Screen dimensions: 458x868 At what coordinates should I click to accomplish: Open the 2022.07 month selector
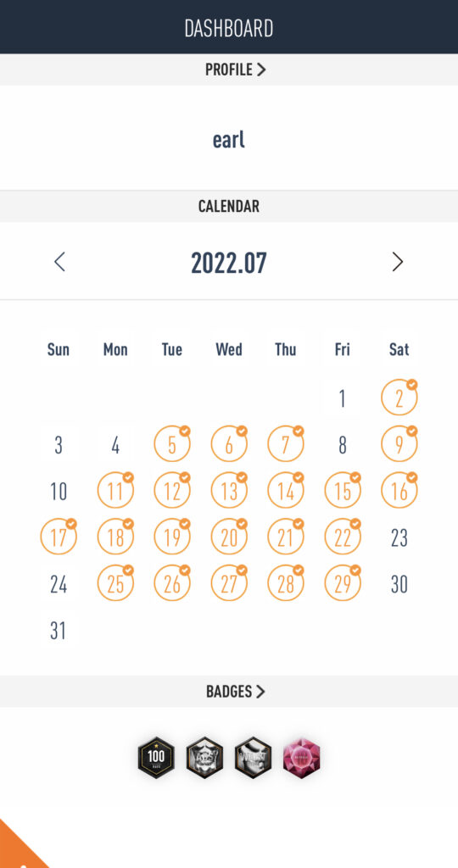click(x=229, y=263)
